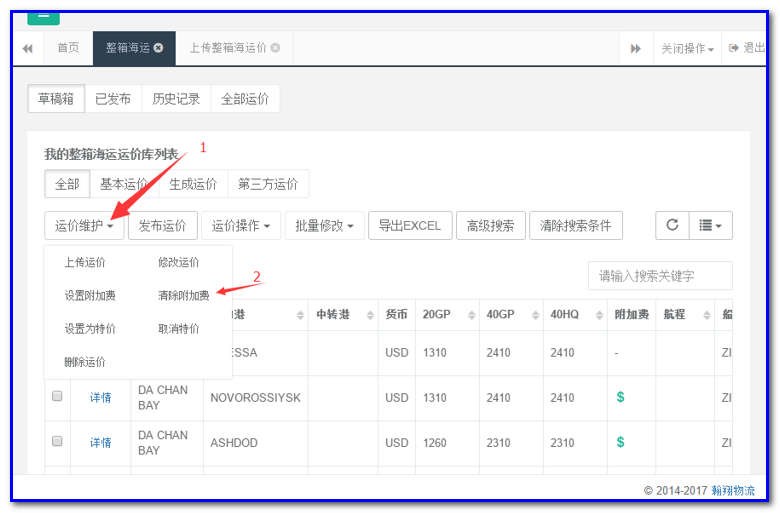Sort by destination port column arrows left of 中转港
The height and width of the screenshot is (513, 780).
tap(300, 314)
